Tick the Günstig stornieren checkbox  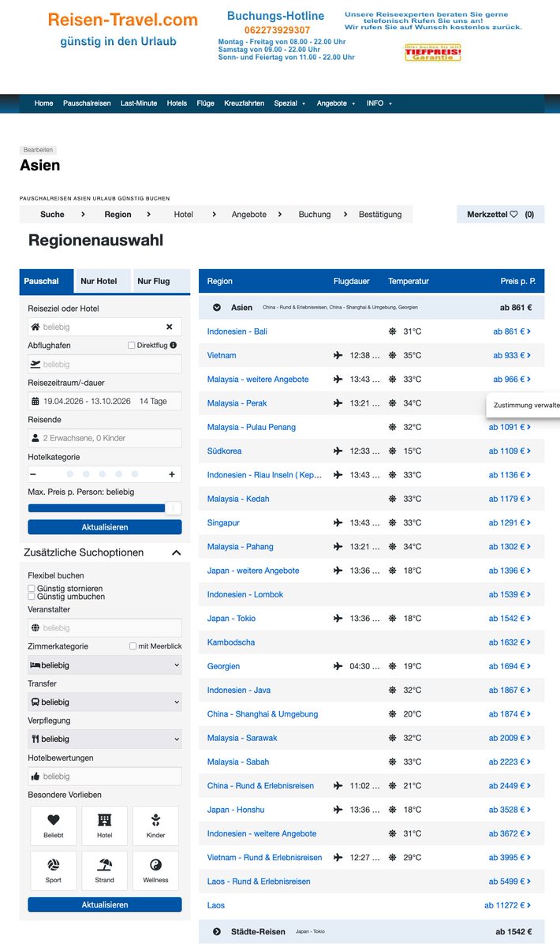coord(32,589)
